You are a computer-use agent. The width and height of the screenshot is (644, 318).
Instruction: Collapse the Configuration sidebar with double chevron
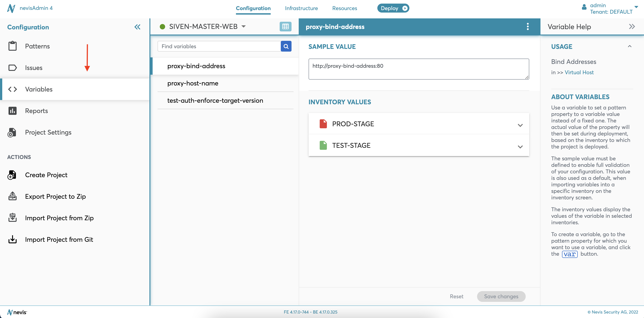pos(137,27)
